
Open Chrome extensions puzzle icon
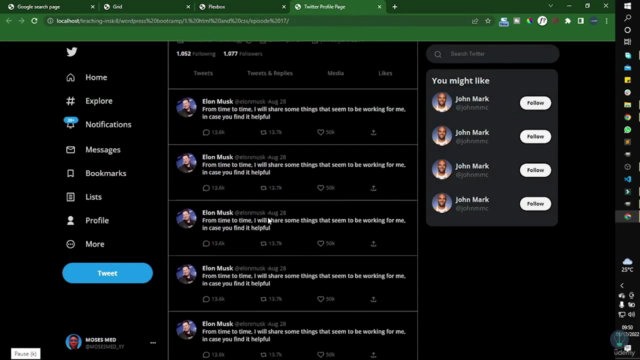pyautogui.click(x=568, y=21)
